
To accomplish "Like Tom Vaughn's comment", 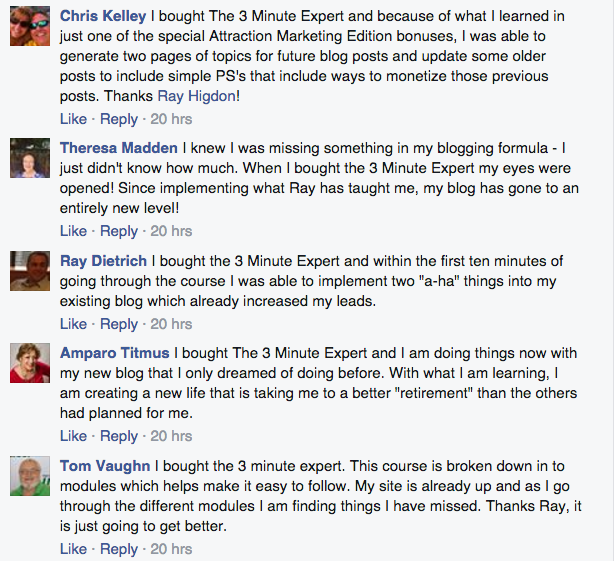I will tap(73, 548).
